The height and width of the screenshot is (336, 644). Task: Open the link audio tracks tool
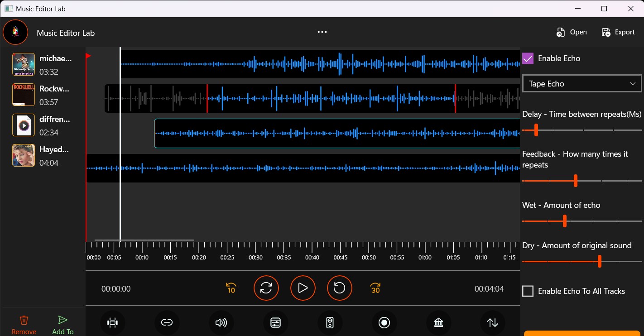167,322
